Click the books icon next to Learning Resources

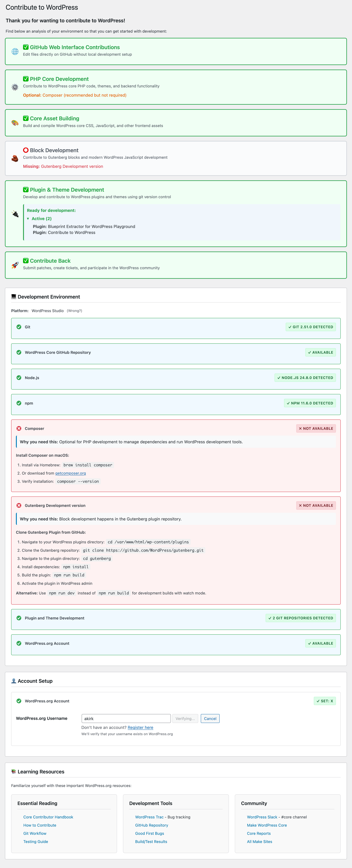tap(14, 772)
